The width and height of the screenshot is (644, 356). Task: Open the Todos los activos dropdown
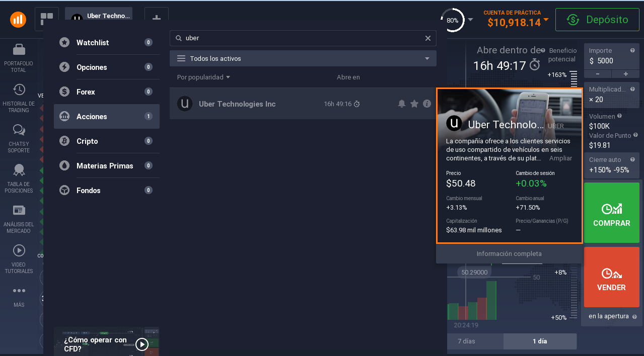(x=303, y=58)
